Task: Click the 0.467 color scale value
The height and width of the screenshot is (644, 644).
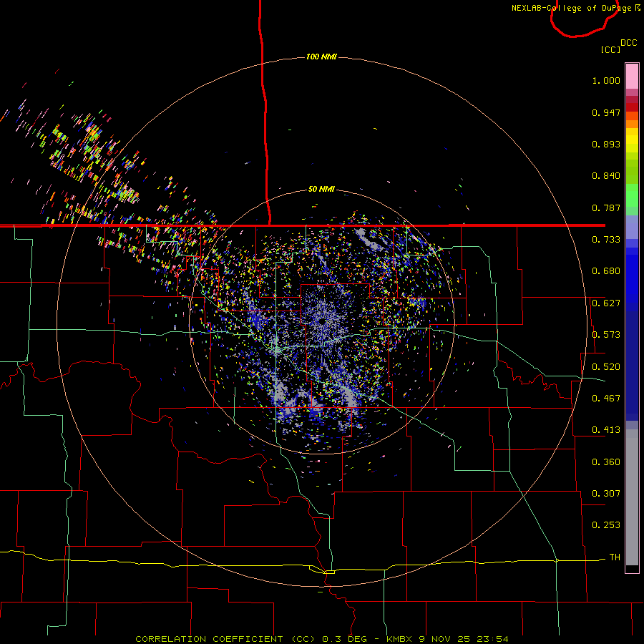Action: (x=606, y=398)
